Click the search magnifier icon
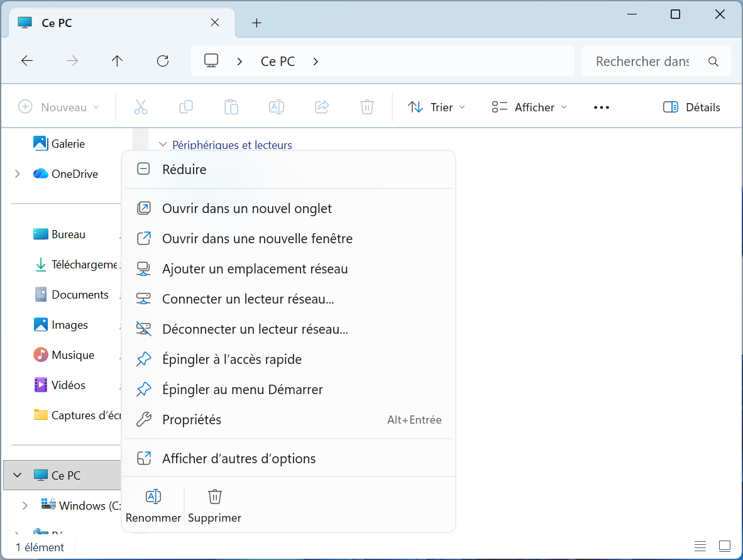This screenshot has width=743, height=560. coord(713,62)
